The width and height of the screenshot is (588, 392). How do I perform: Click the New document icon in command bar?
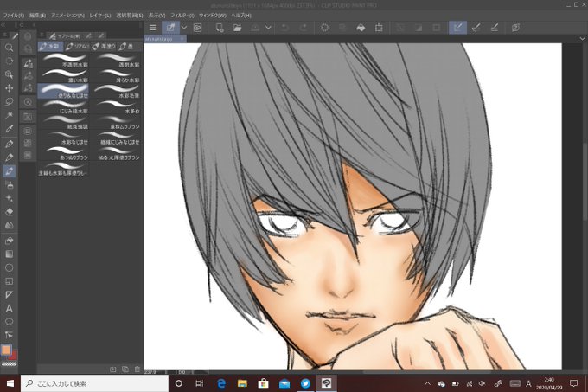click(x=220, y=28)
